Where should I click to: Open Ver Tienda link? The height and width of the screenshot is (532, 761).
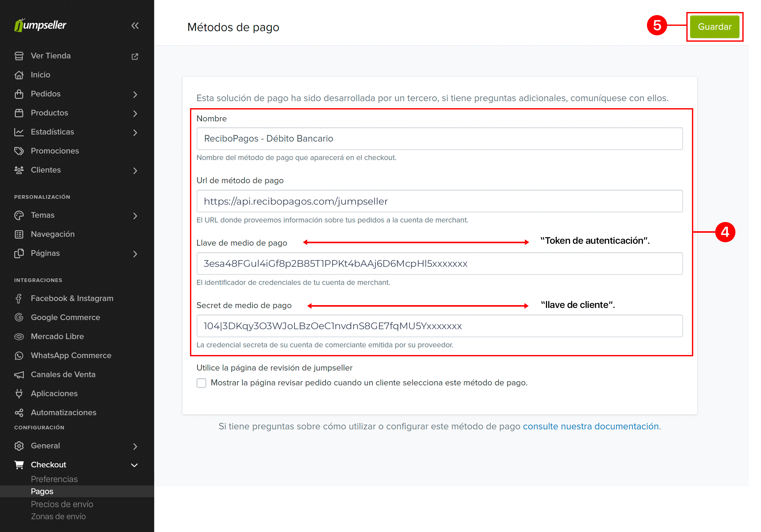51,56
